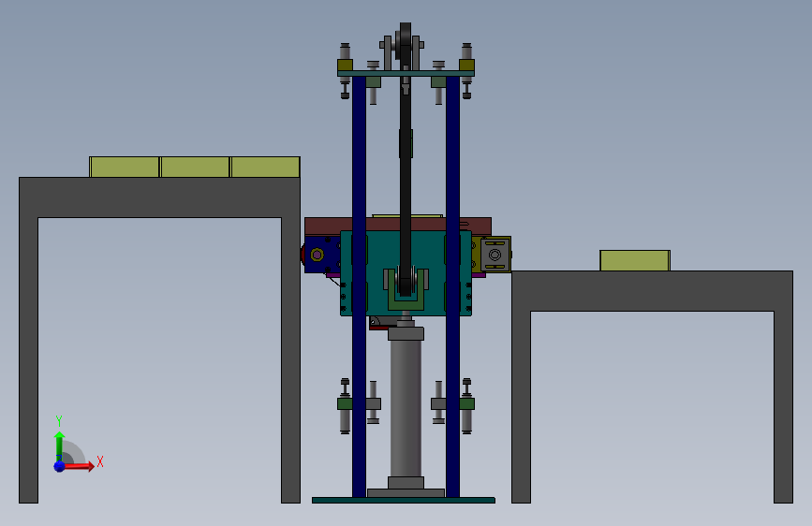812x526 pixels.
Task: Select the blue motor block on carriage left
Action: [322, 255]
